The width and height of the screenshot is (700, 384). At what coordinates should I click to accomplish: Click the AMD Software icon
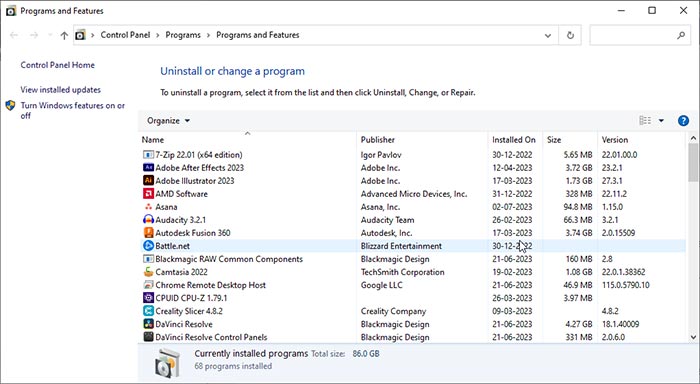(148, 193)
